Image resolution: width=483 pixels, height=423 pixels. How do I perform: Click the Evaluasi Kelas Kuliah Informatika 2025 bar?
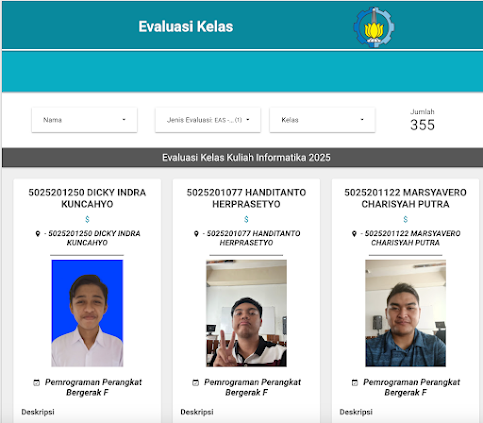(242, 157)
